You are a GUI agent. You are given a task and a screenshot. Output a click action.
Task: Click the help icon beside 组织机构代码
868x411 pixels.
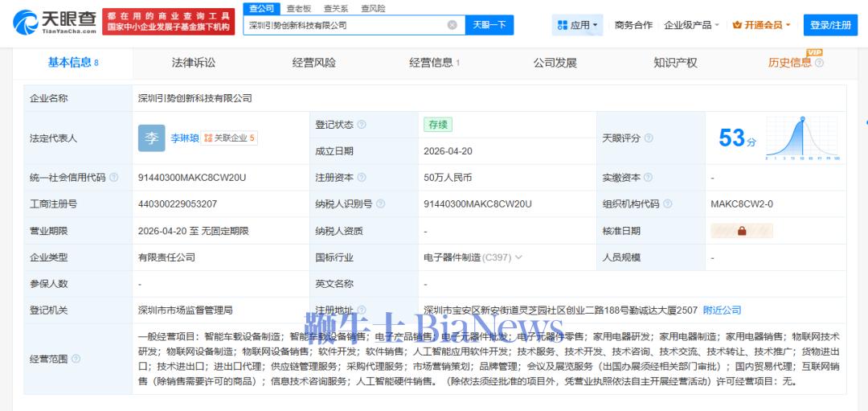tap(668, 203)
